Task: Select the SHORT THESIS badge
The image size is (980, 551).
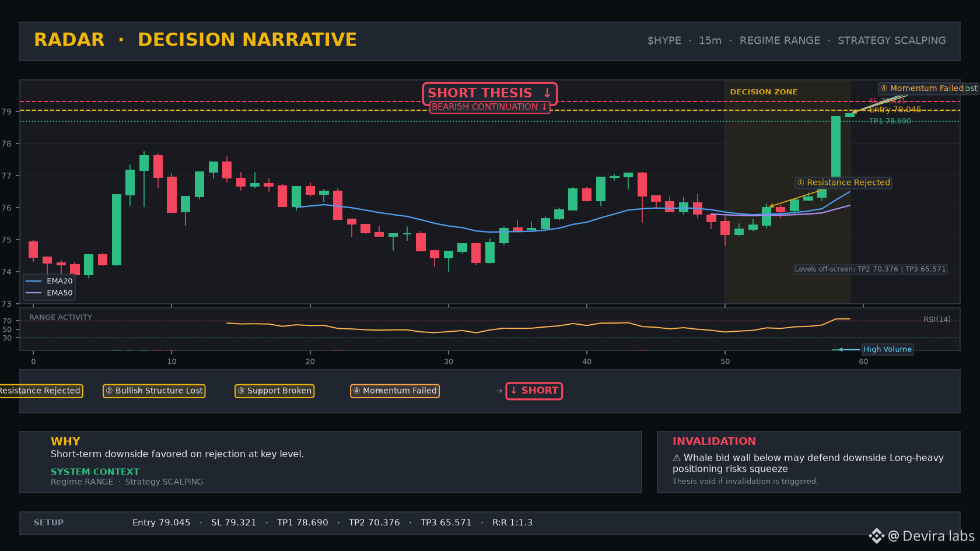Action: 490,93
